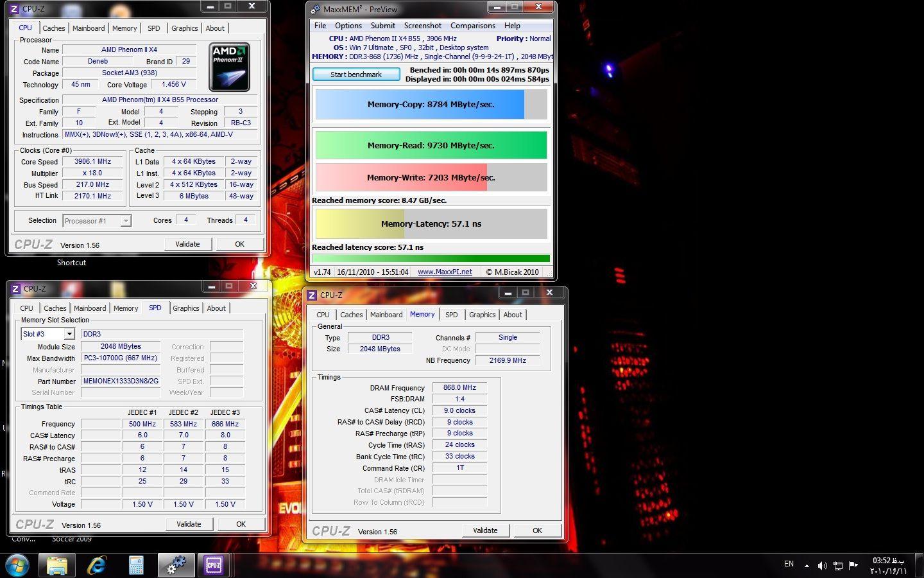Select the Memory tab in the SPD CPU-Z window
This screenshot has height=578, width=924.
126,308
